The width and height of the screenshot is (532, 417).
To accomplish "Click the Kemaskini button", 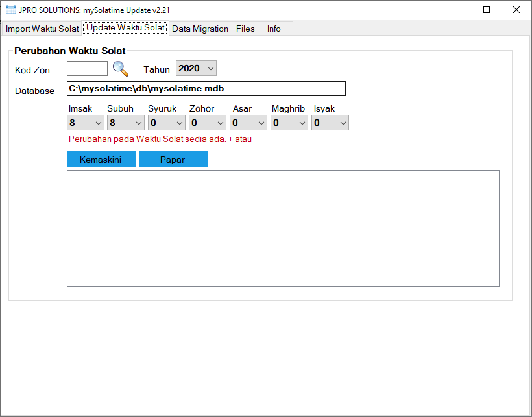I will [x=101, y=160].
